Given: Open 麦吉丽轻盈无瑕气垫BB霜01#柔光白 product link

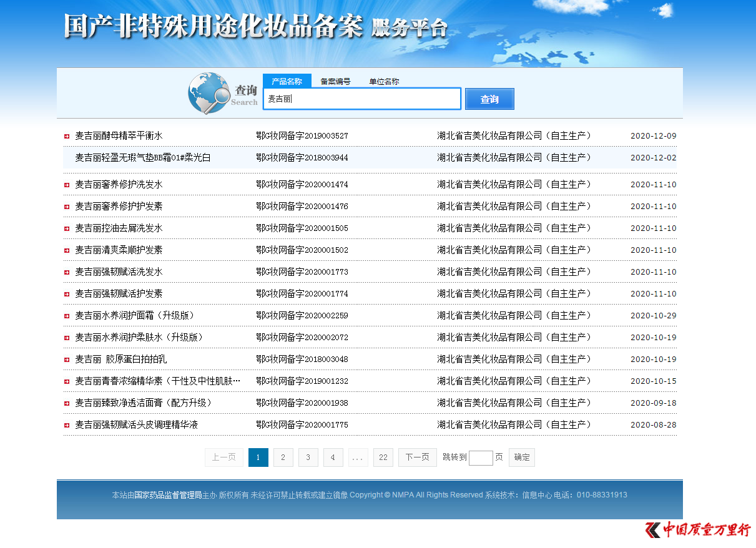Looking at the screenshot, I should pos(143,157).
